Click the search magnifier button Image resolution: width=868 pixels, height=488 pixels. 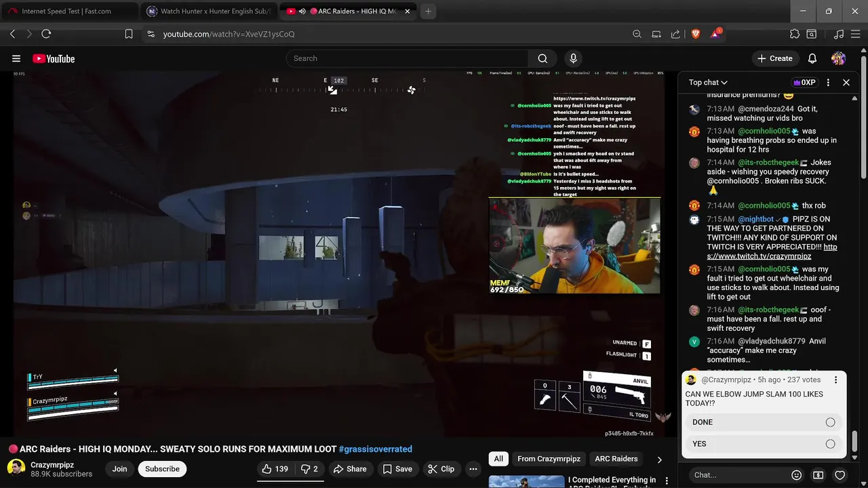(542, 58)
